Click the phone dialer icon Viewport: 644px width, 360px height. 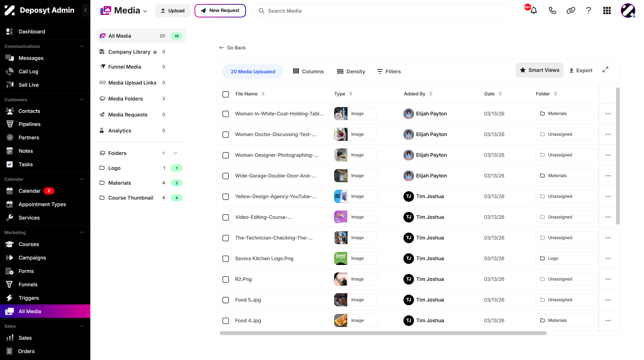point(552,11)
